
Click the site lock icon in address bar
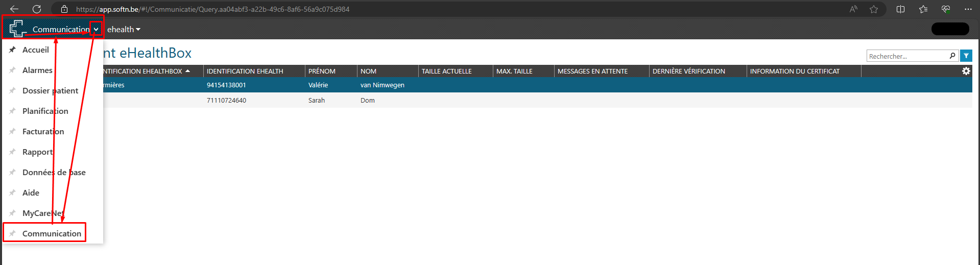click(x=64, y=9)
